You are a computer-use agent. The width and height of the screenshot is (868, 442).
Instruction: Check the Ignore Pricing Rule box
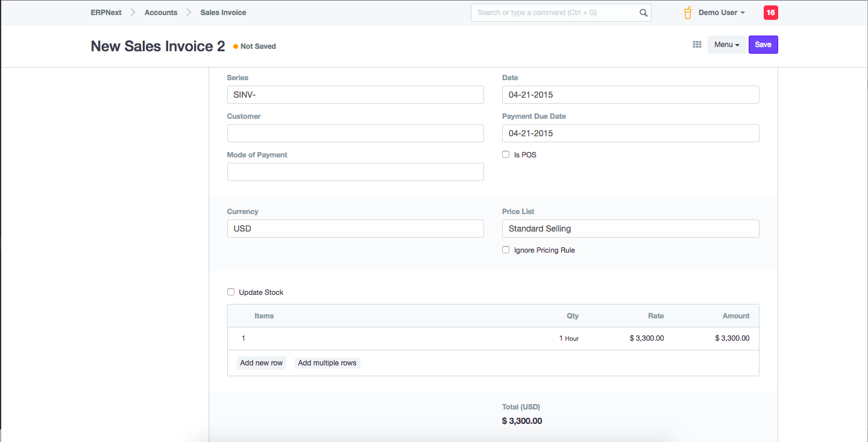(506, 250)
